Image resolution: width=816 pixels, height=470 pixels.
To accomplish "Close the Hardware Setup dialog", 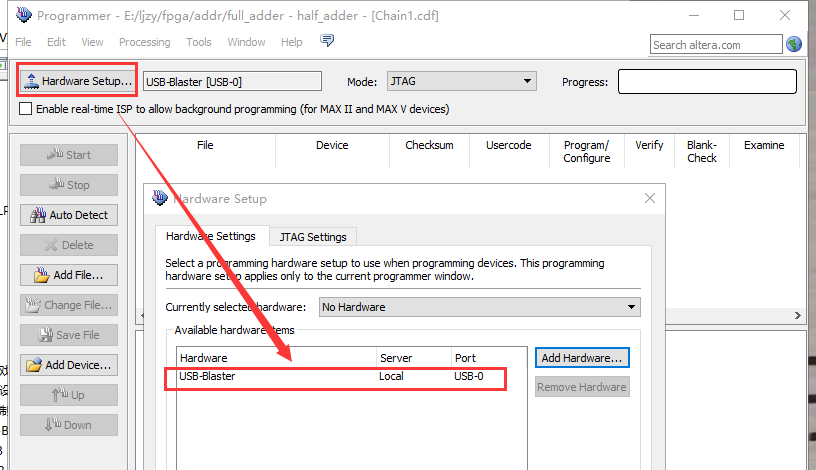I will point(649,198).
